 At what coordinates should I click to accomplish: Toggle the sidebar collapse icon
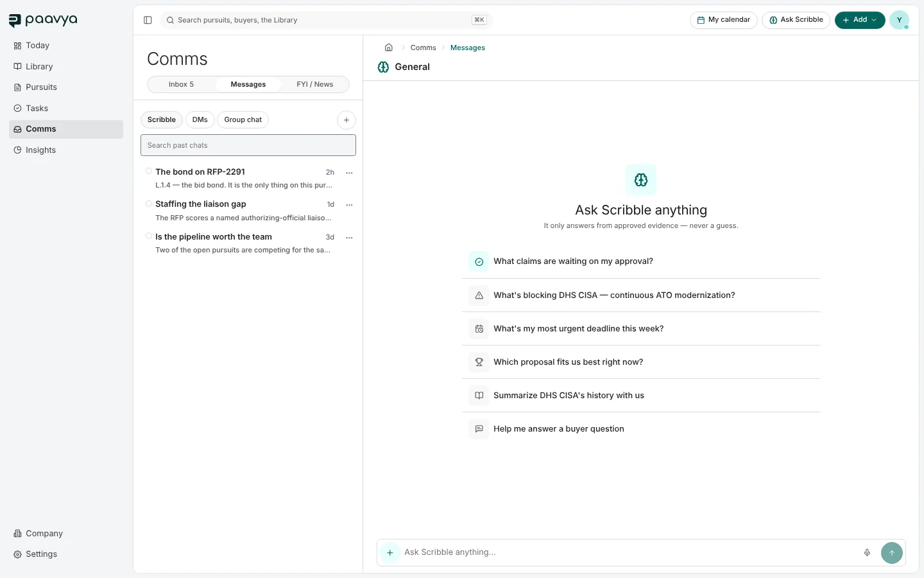(148, 20)
